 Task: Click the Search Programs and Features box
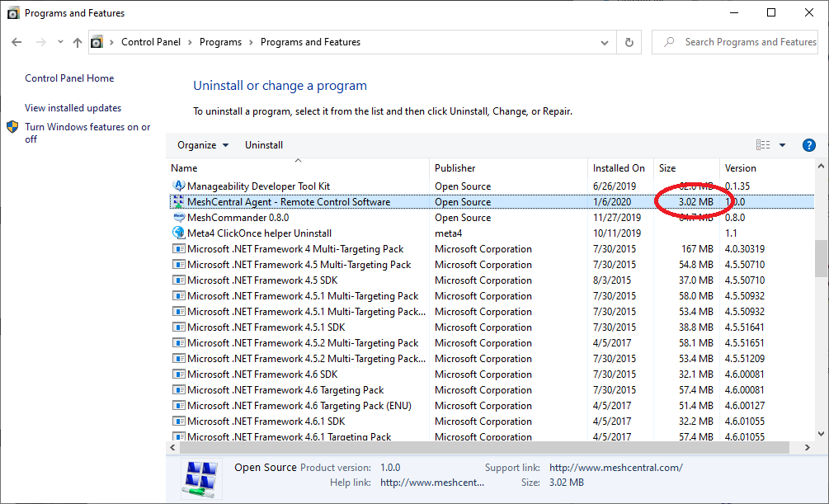point(735,42)
